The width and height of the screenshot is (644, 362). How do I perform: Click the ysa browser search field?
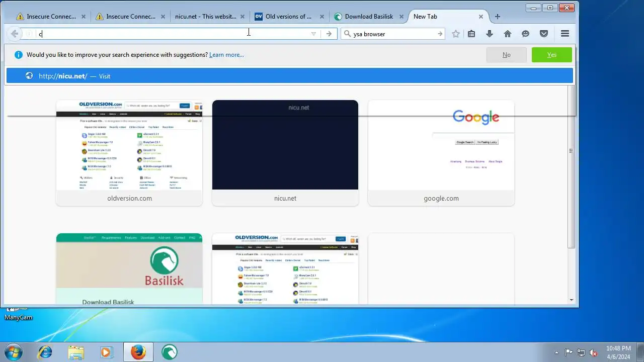click(x=392, y=34)
